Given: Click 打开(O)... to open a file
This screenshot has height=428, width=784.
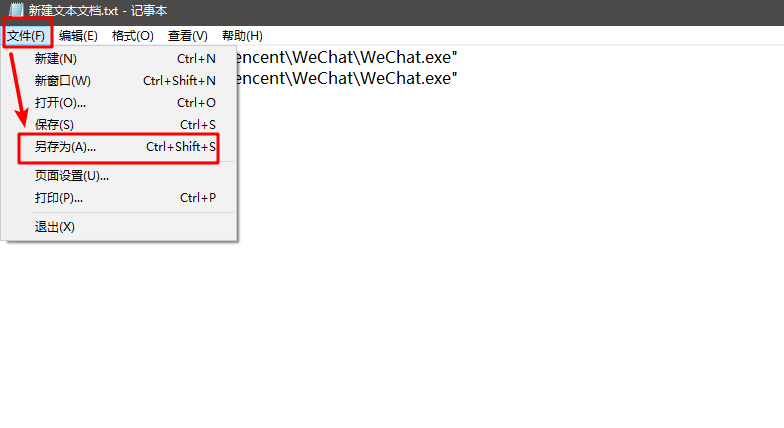Looking at the screenshot, I should point(60,103).
